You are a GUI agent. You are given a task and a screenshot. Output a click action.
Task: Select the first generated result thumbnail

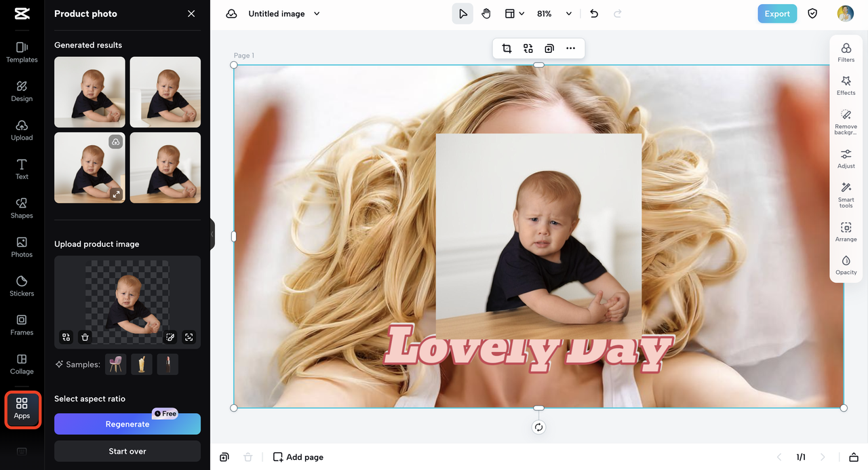pyautogui.click(x=90, y=92)
